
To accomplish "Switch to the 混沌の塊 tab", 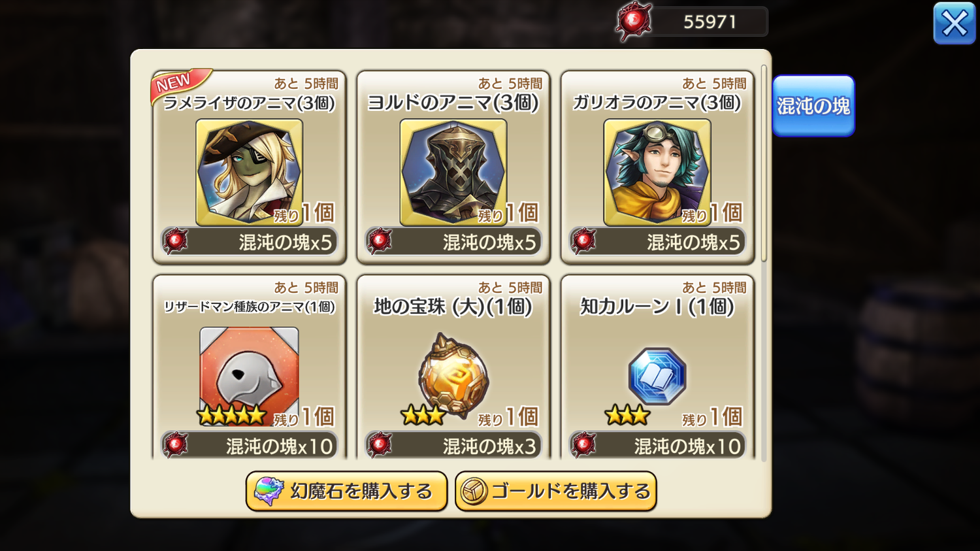I will [x=813, y=106].
